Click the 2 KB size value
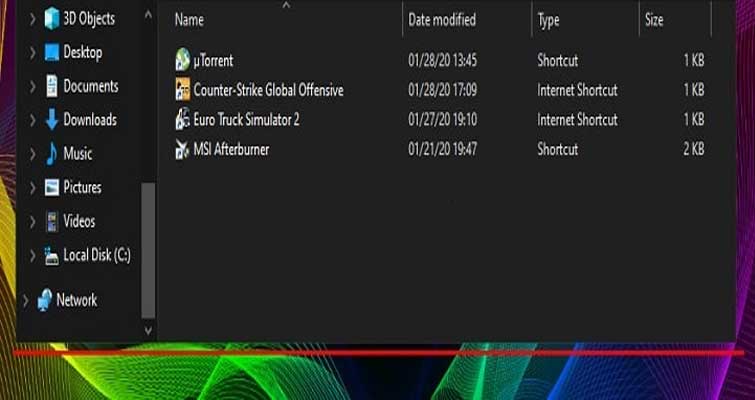Screen dimensions: 755x400 pos(693,150)
